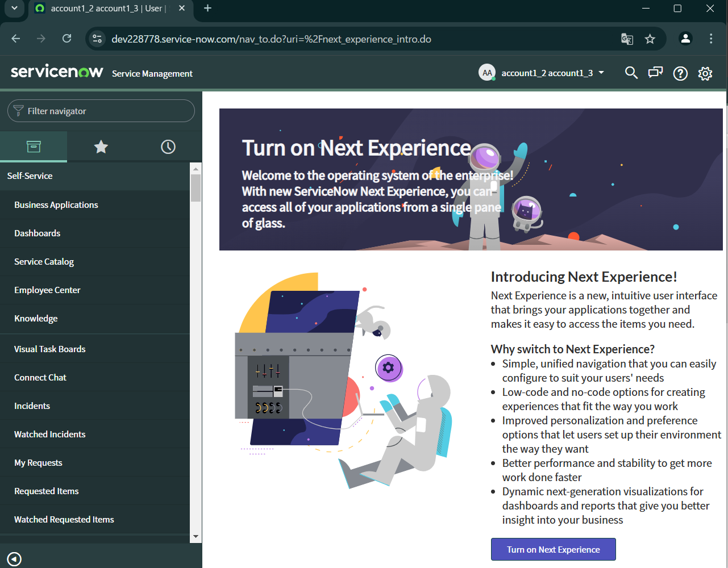Close the account1_2 account1_3 browser tab
Screen dimensions: 728x568
[x=182, y=8]
